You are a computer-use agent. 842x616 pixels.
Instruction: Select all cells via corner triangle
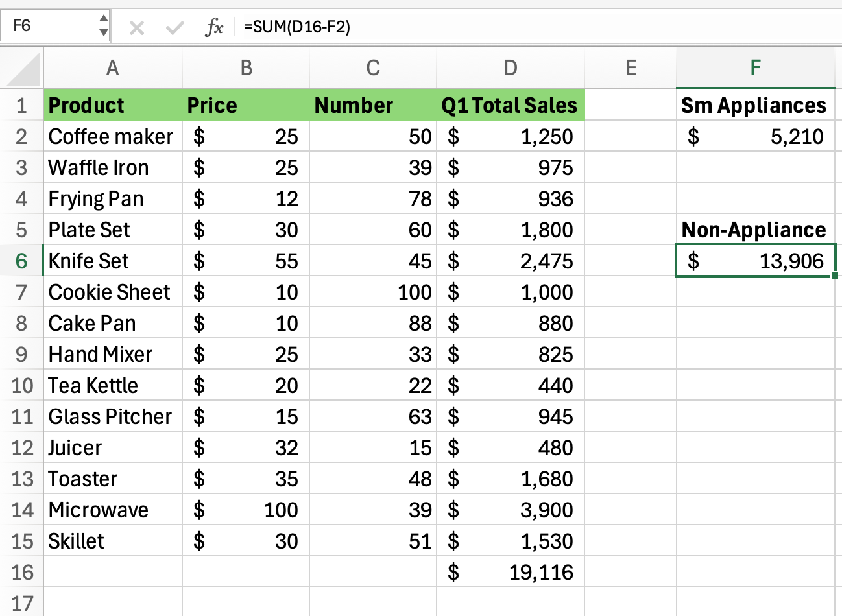pyautogui.click(x=23, y=69)
